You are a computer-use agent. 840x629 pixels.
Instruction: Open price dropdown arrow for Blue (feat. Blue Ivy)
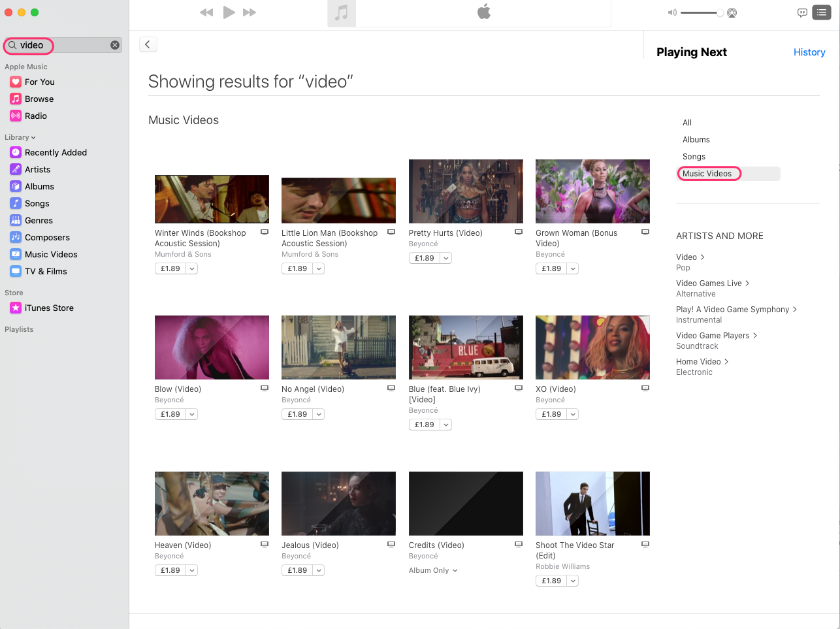[x=446, y=425]
